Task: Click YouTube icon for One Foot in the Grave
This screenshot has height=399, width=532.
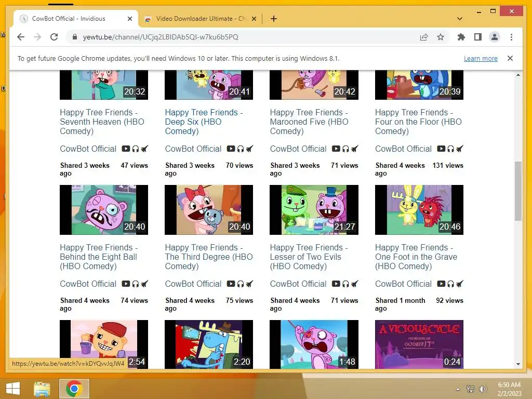Action: coord(441,284)
